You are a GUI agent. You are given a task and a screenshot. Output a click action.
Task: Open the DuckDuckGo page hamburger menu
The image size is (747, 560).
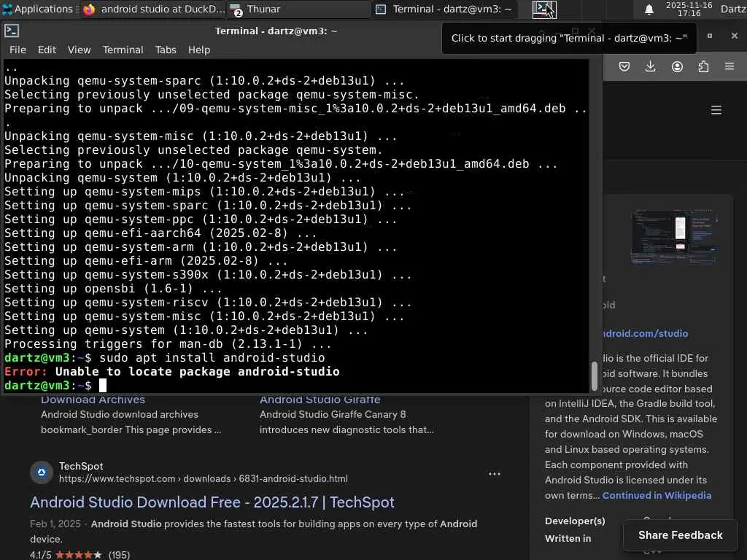click(716, 110)
